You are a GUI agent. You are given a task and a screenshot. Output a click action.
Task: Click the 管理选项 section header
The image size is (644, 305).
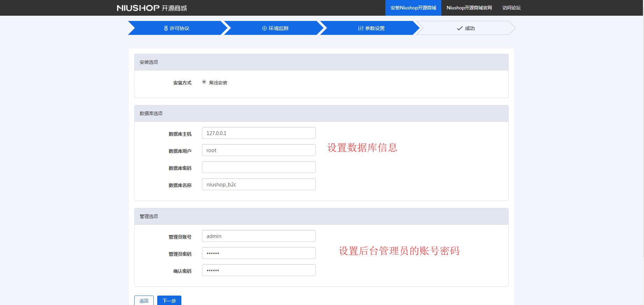(x=321, y=216)
